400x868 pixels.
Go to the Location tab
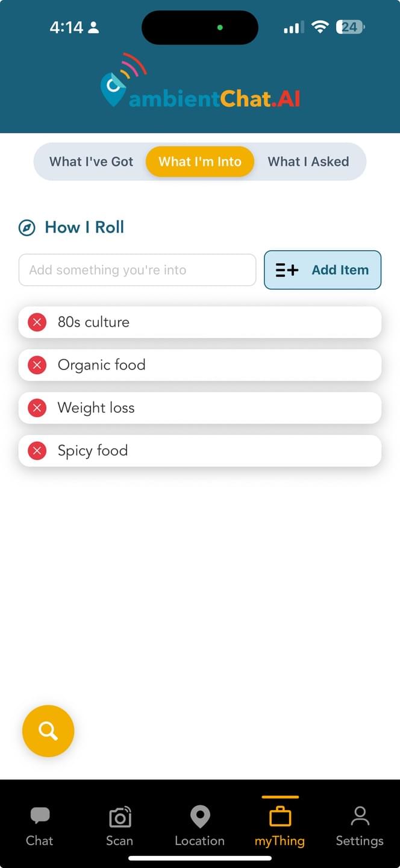click(199, 826)
